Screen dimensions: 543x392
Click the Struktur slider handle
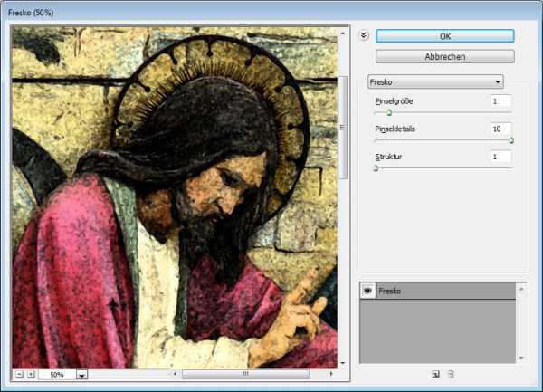tap(376, 168)
